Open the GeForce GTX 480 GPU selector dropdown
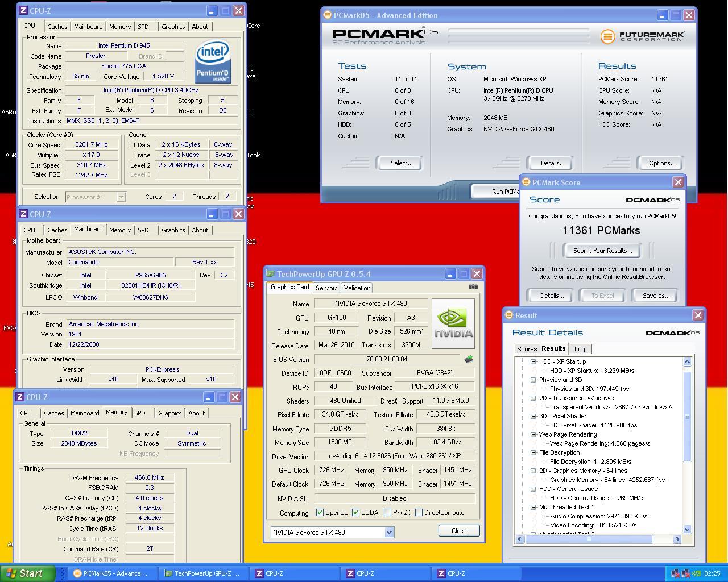728x582 pixels. 389,533
